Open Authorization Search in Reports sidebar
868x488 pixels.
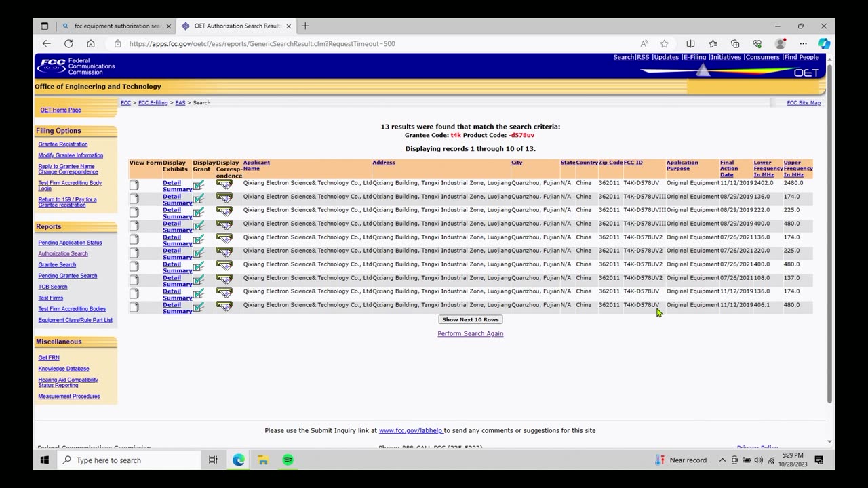[x=63, y=253]
